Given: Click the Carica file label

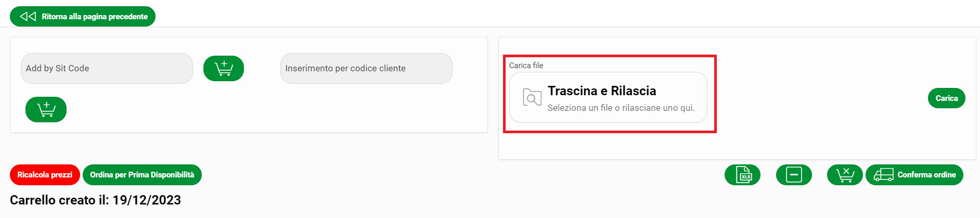Looking at the screenshot, I should tap(526, 66).
